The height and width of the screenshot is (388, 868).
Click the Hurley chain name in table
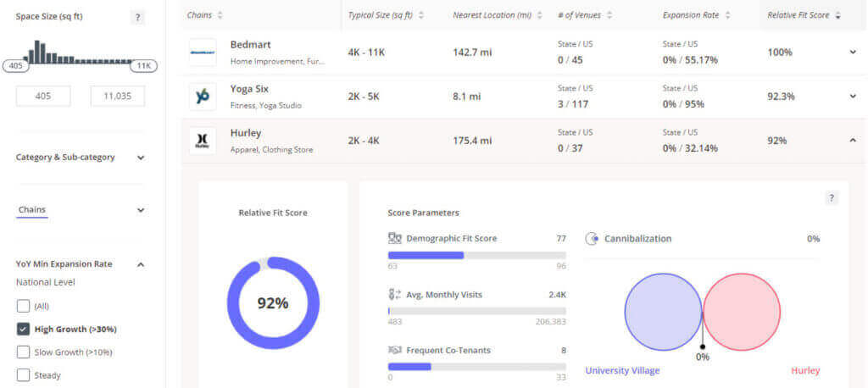point(245,133)
